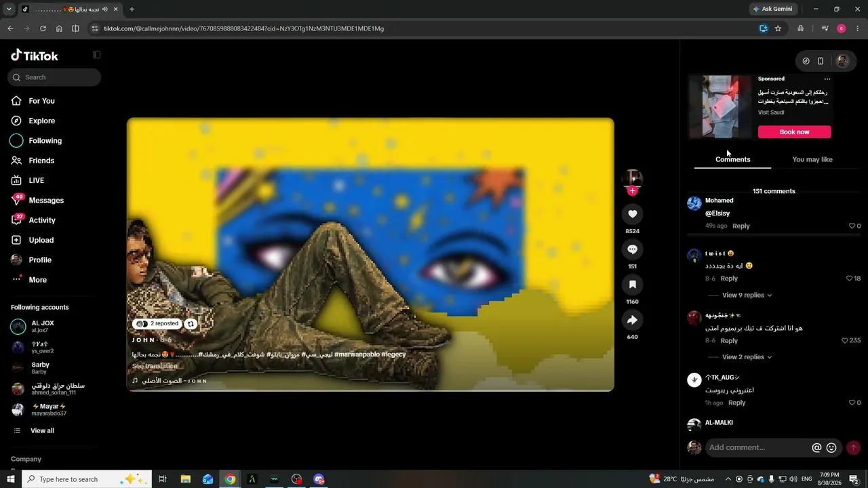
Task: Switch to the You may like tab
Action: point(812,159)
